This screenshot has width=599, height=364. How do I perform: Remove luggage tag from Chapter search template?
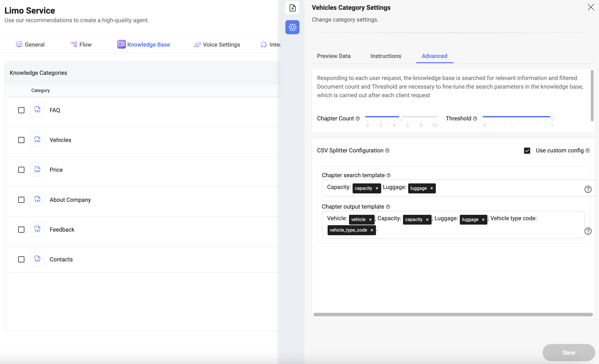point(431,188)
